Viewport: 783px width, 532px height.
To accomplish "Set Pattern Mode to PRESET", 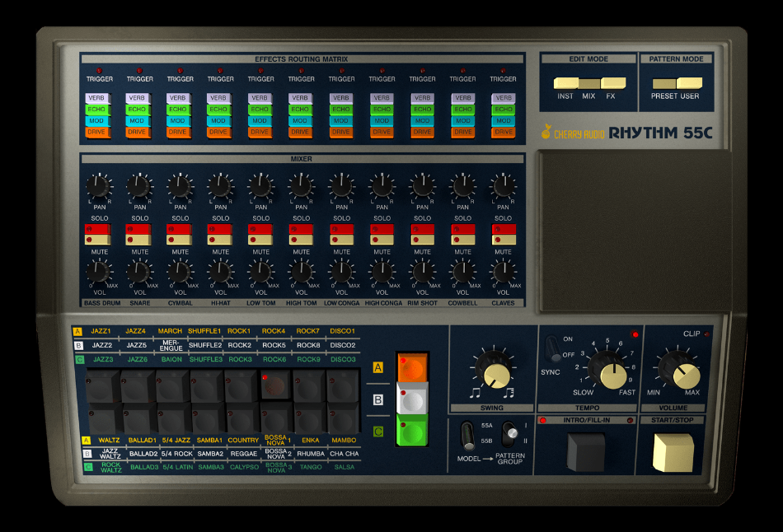I will [x=664, y=83].
